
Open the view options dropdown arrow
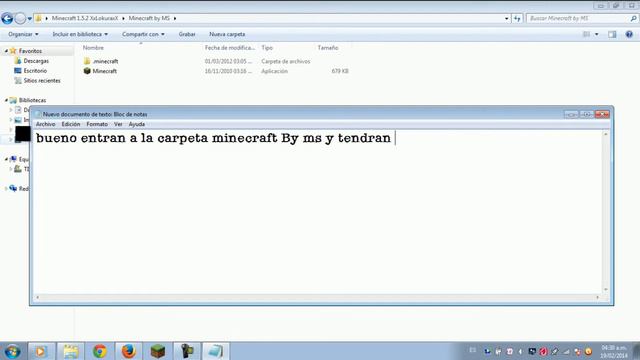[x=596, y=34]
